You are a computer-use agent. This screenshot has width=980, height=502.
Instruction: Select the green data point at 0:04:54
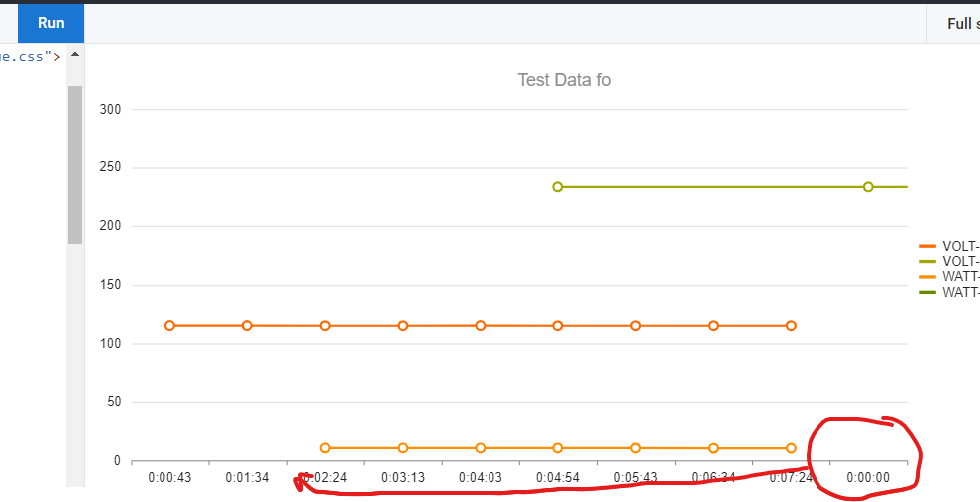click(x=558, y=187)
